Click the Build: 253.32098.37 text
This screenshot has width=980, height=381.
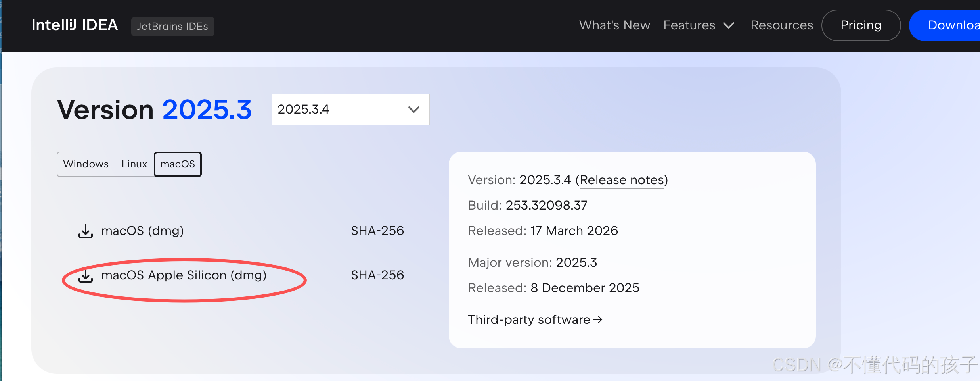point(528,205)
